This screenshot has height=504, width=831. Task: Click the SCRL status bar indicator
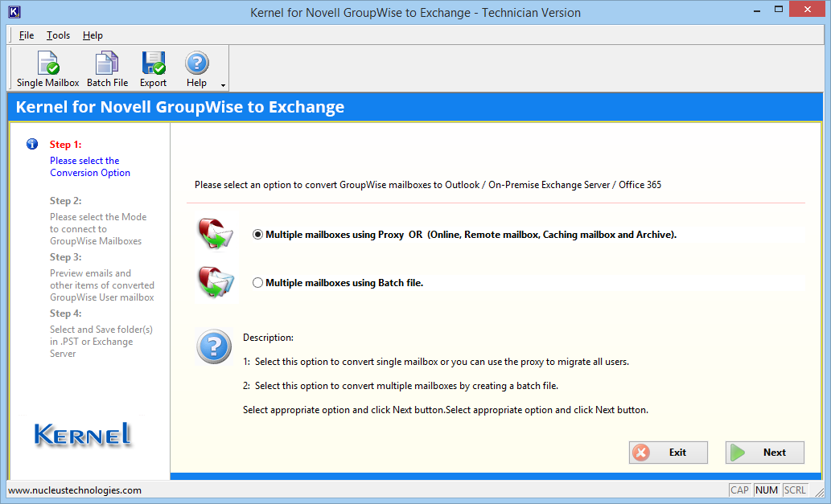click(x=795, y=490)
